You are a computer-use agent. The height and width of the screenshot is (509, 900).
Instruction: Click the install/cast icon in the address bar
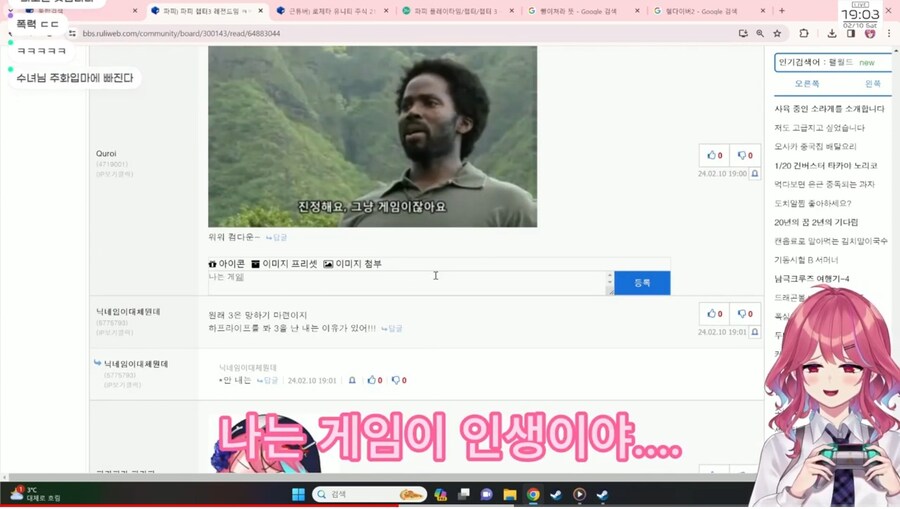pos(743,33)
